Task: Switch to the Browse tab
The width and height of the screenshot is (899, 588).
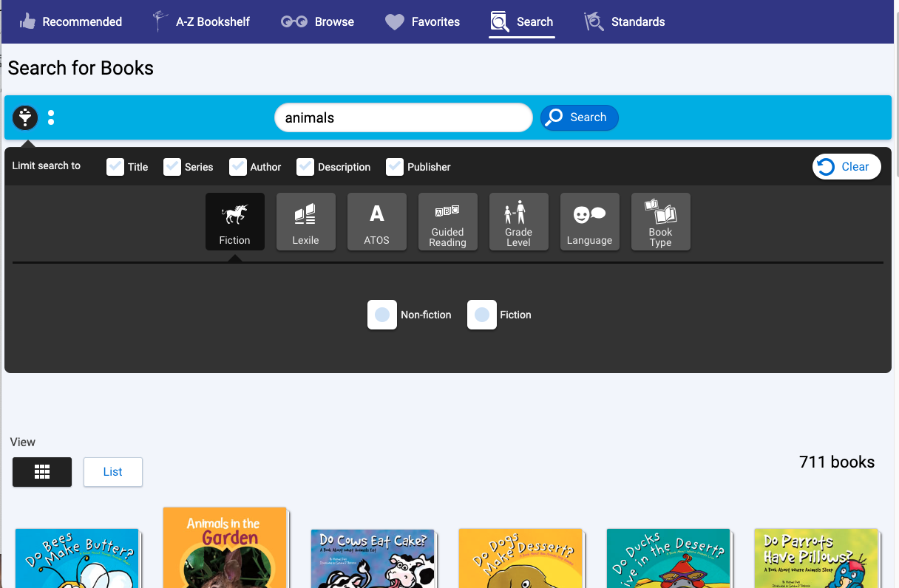Action: pyautogui.click(x=318, y=21)
